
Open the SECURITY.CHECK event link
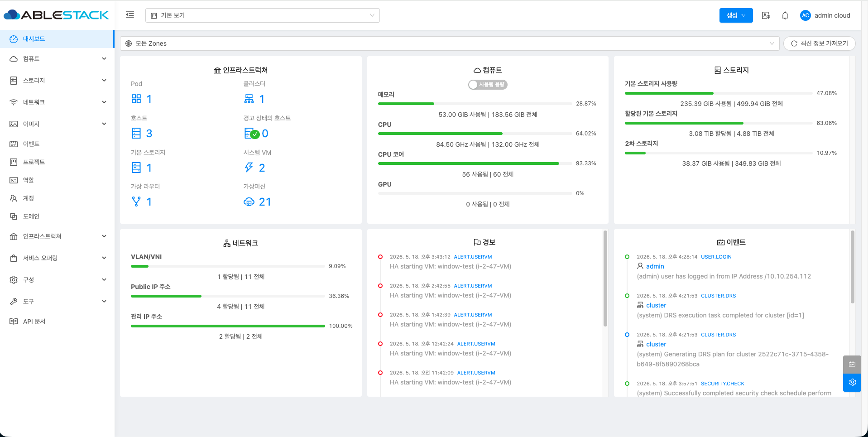(x=723, y=384)
